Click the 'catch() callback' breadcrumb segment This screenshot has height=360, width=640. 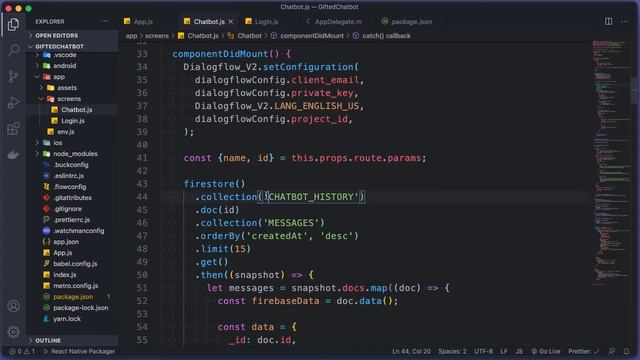386,36
